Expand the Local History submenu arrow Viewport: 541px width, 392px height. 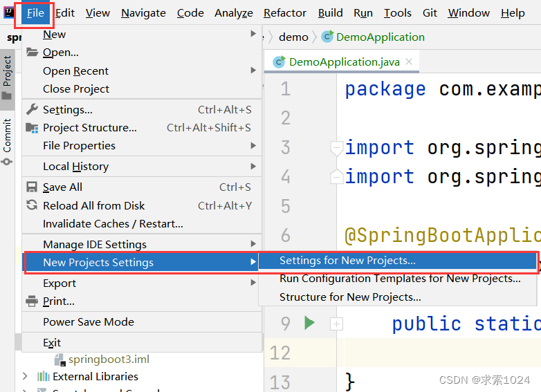pyautogui.click(x=253, y=166)
